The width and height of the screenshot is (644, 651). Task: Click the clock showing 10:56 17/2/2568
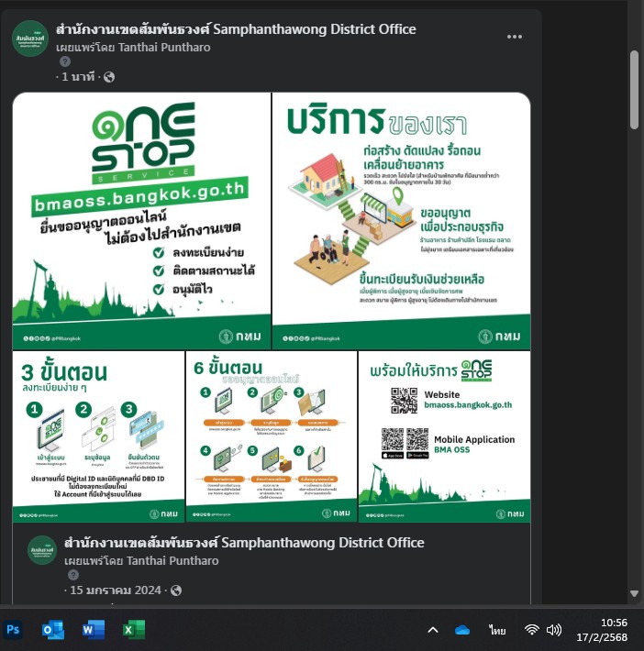coord(602,630)
